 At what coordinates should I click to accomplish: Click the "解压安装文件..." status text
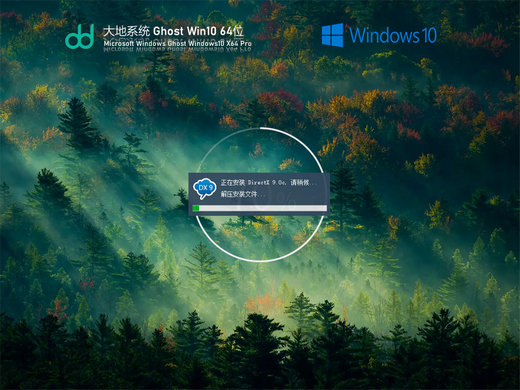tap(243, 194)
